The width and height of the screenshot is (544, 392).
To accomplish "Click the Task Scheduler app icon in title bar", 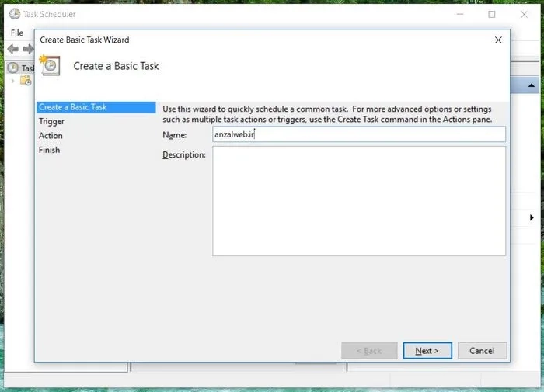I will [x=14, y=14].
